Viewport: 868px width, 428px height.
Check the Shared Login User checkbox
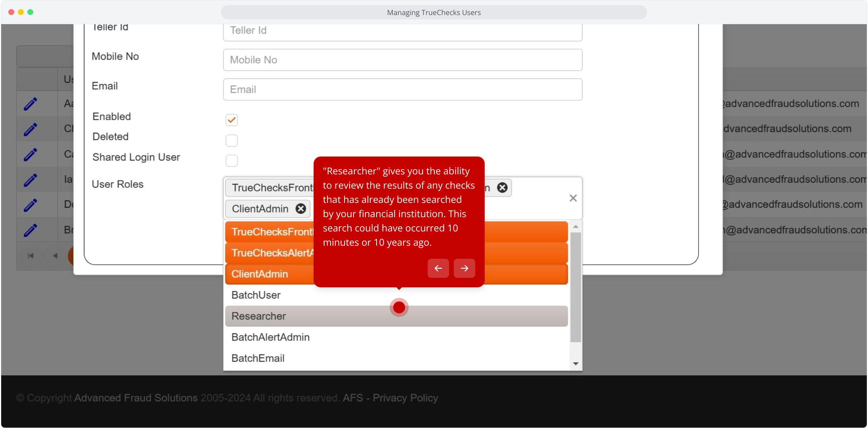232,160
